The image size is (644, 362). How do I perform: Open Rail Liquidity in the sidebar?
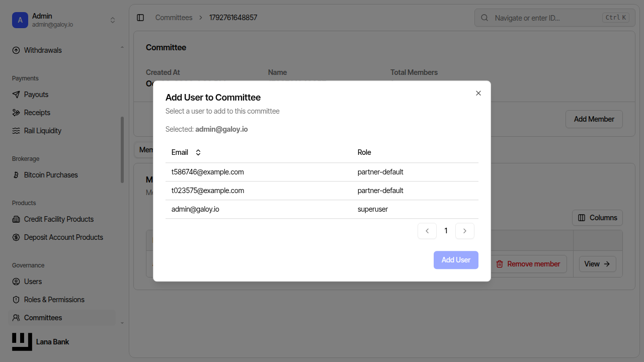[x=62, y=131]
